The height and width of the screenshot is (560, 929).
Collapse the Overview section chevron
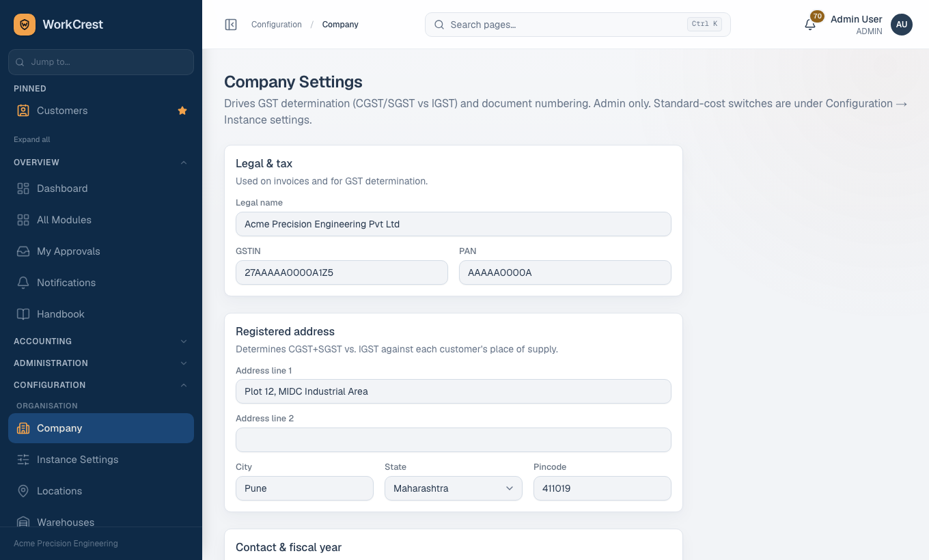(184, 163)
